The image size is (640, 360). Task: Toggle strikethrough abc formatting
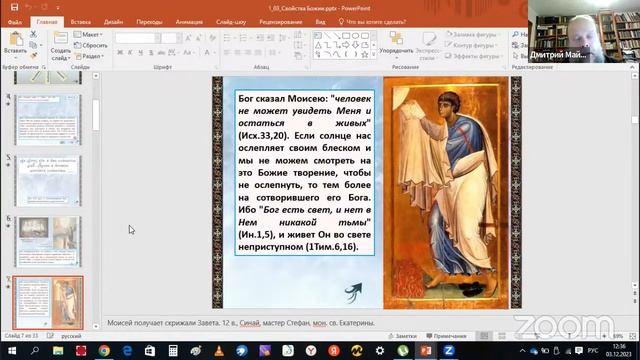pos(161,53)
